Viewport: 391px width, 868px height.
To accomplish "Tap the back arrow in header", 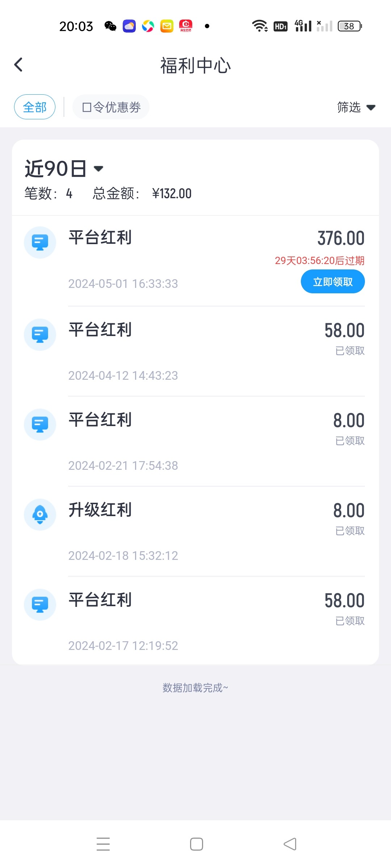I will (18, 65).
